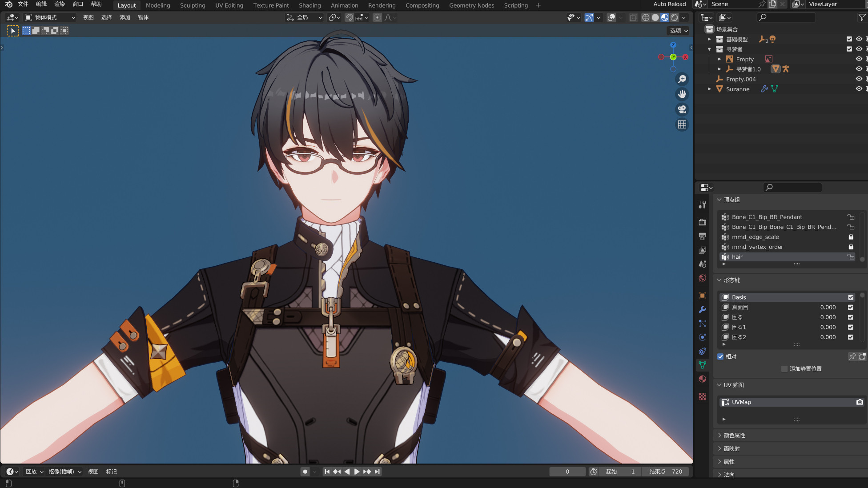Switch to the Shading workspace tab
Viewport: 868px width, 488px height.
pos(309,5)
